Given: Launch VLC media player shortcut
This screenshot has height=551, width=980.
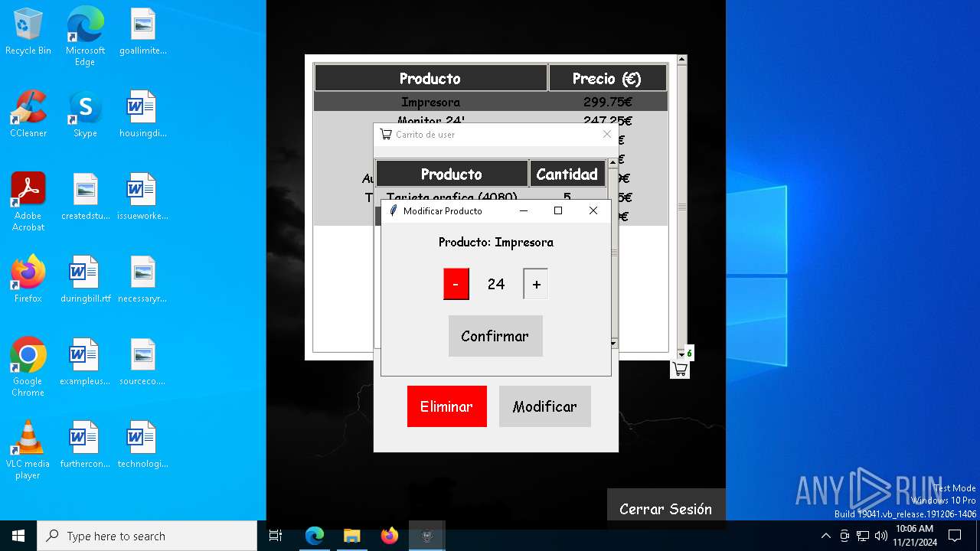Looking at the screenshot, I should (x=28, y=449).
